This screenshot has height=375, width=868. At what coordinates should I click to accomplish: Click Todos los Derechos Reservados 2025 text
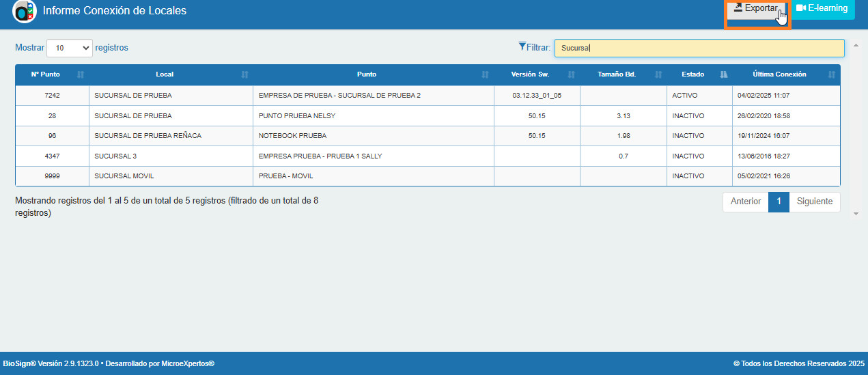pos(799,363)
